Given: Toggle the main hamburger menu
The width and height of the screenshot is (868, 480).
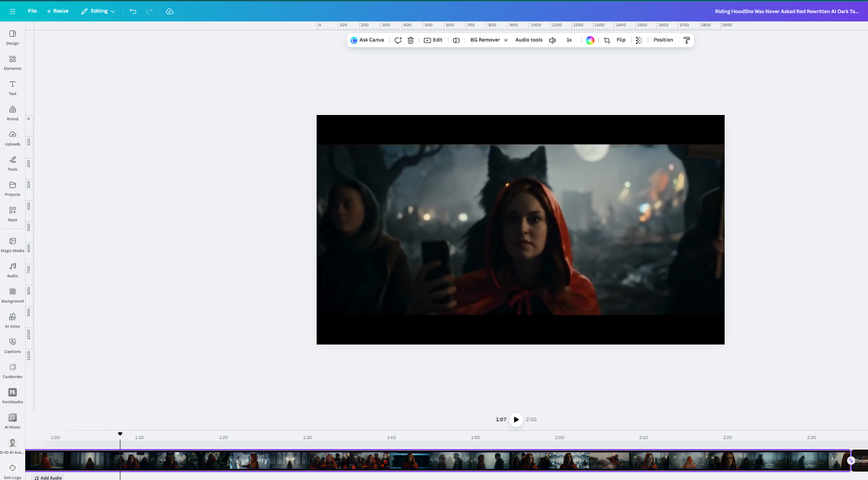Looking at the screenshot, I should 13,11.
